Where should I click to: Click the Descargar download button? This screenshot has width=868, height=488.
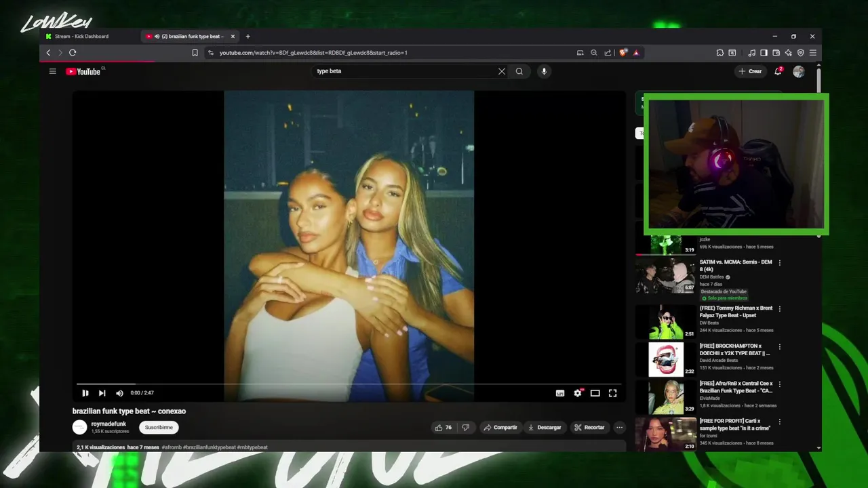pos(545,428)
